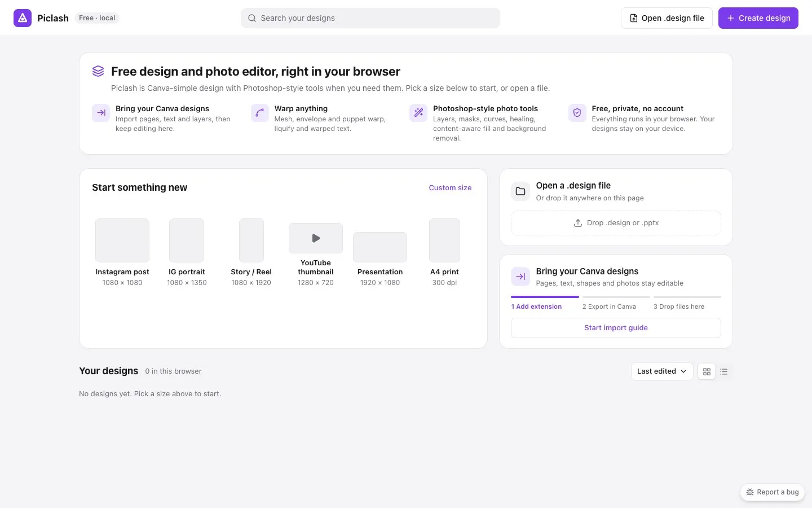Click the Report a bug button

[x=773, y=492]
